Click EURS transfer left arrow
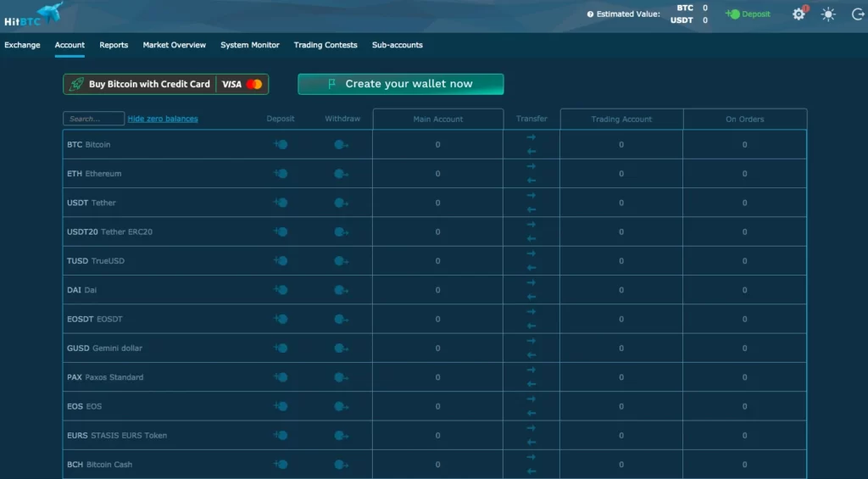Viewport: 868px width, 479px height. point(531,442)
